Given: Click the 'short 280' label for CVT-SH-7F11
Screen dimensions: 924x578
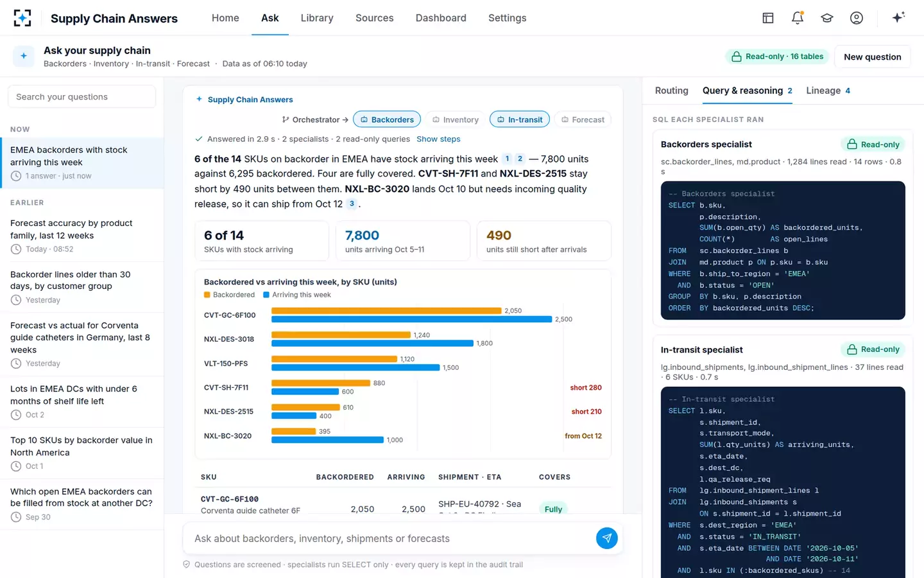Looking at the screenshot, I should point(586,388).
